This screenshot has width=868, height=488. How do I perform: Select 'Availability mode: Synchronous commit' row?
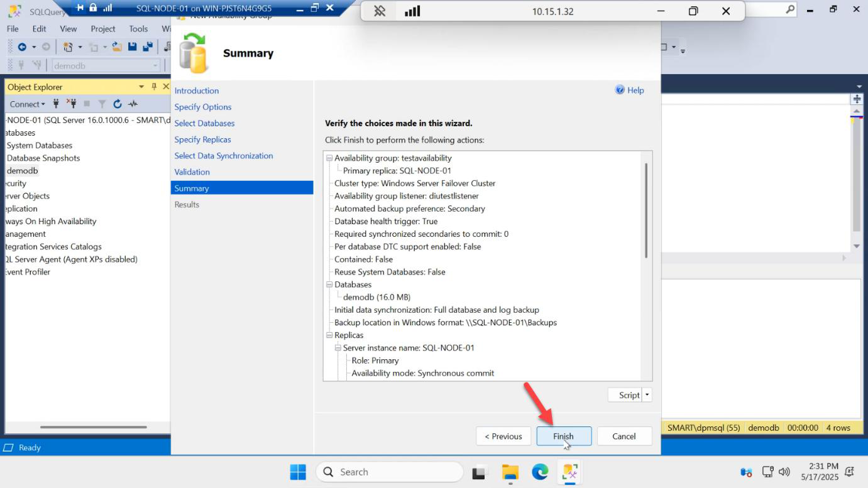tap(423, 373)
